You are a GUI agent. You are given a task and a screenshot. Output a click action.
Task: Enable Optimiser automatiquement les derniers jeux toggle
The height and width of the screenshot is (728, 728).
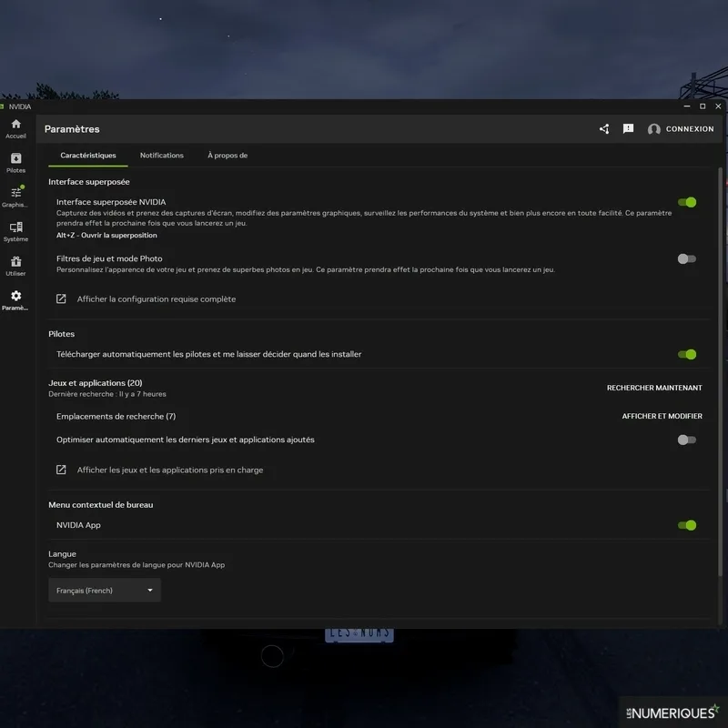687,440
